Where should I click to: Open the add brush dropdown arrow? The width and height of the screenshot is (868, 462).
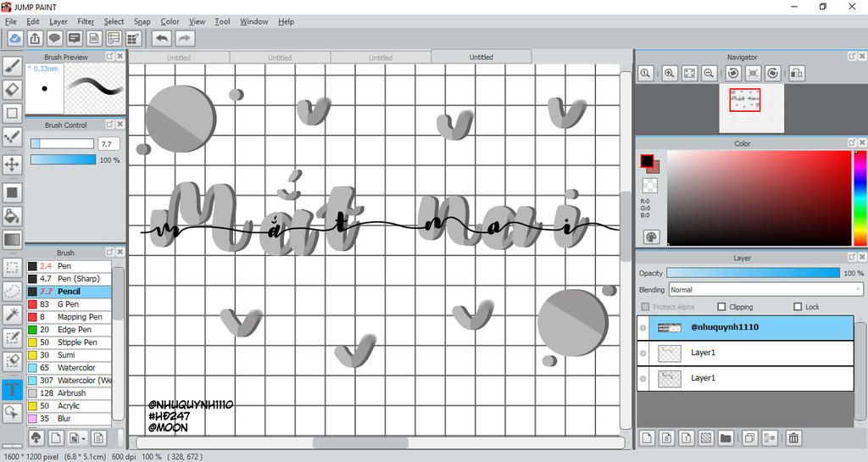pos(83,439)
